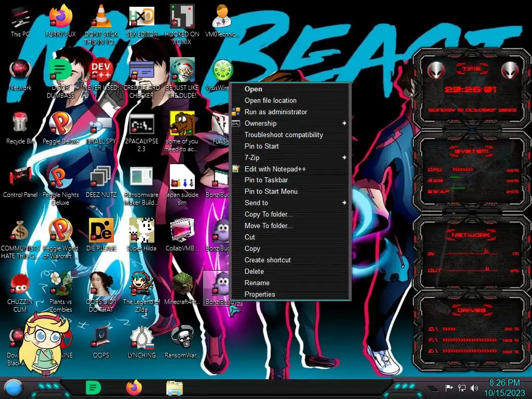
Task: Select COMMUNISTS HATE THIS money bag icon
Action: coord(20,239)
